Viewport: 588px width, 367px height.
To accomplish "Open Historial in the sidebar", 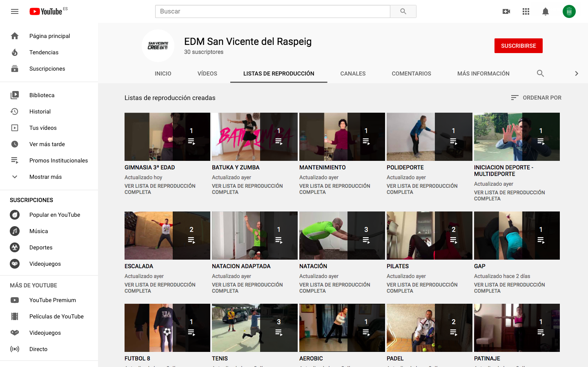I will pos(49,111).
